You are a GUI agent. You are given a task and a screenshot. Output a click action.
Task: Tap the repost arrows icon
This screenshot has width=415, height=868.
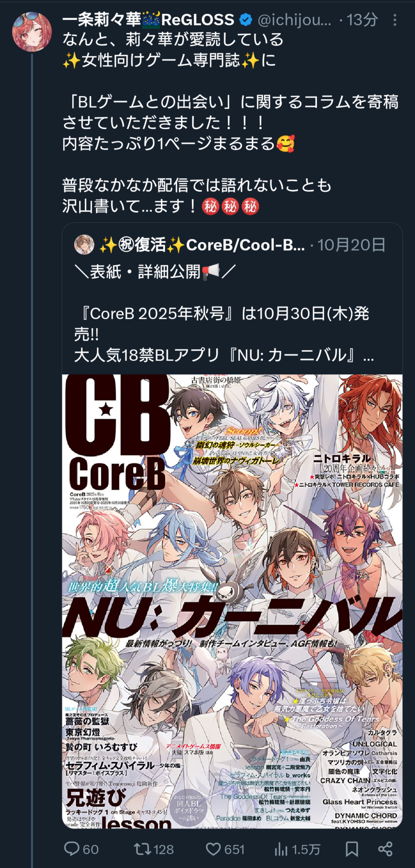point(142,849)
